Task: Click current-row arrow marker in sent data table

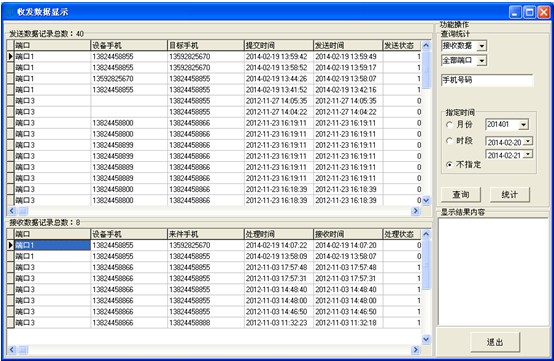Action: pyautogui.click(x=10, y=56)
